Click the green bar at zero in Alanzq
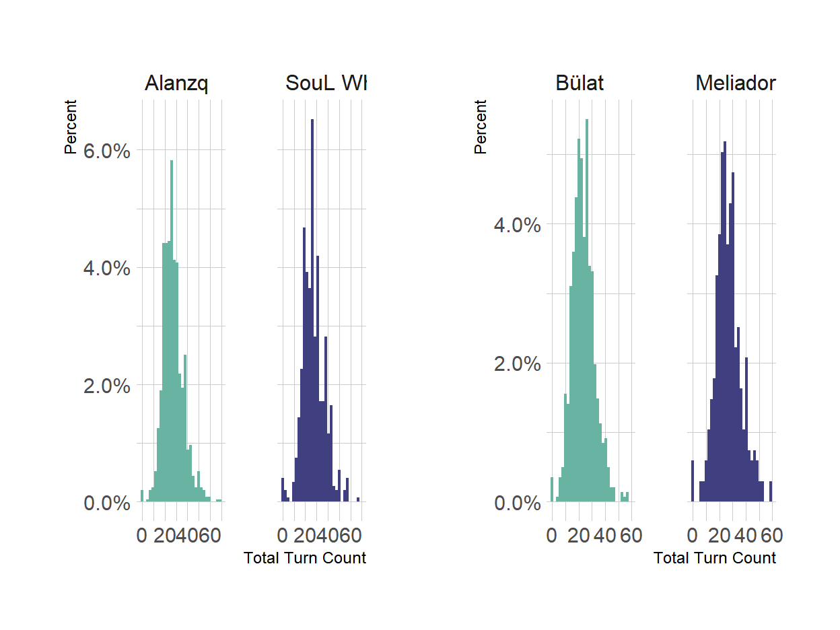840x630 pixels. (142, 496)
